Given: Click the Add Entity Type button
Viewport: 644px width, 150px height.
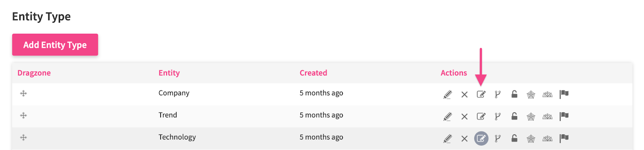Looking at the screenshot, I should 55,45.
